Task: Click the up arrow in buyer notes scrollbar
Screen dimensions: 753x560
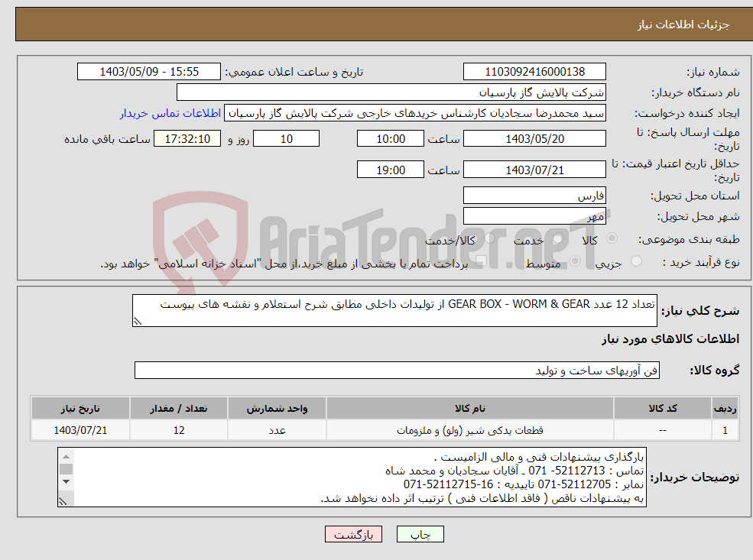Action: 67,456
